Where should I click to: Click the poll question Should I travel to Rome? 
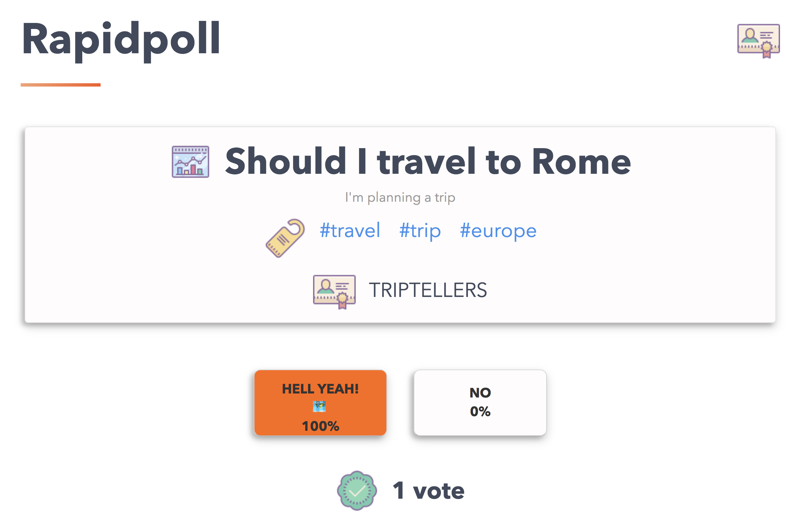coord(428,163)
